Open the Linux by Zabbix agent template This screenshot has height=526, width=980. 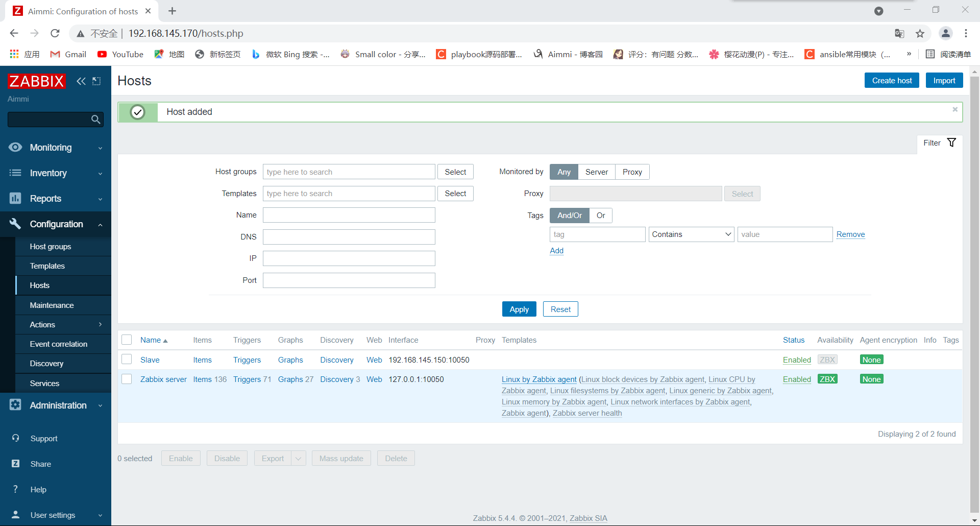tap(539, 379)
